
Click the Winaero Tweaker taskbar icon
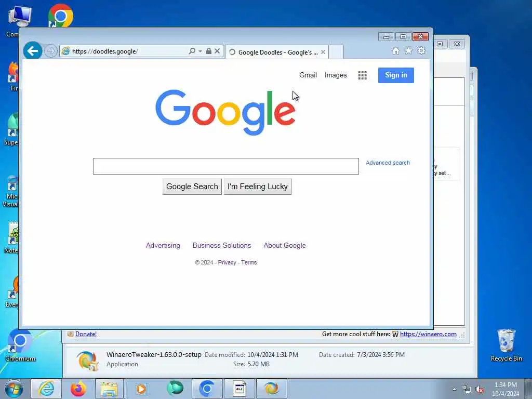point(271,389)
